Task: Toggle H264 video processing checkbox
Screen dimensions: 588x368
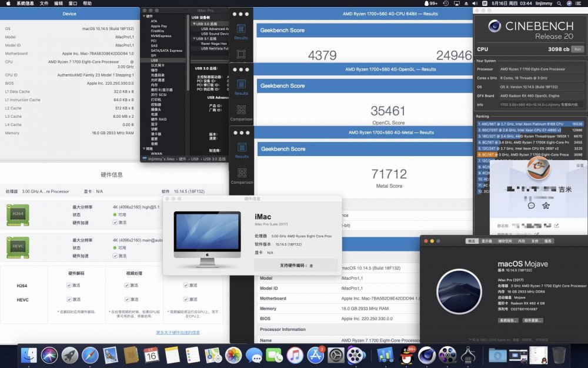Action: (x=127, y=286)
